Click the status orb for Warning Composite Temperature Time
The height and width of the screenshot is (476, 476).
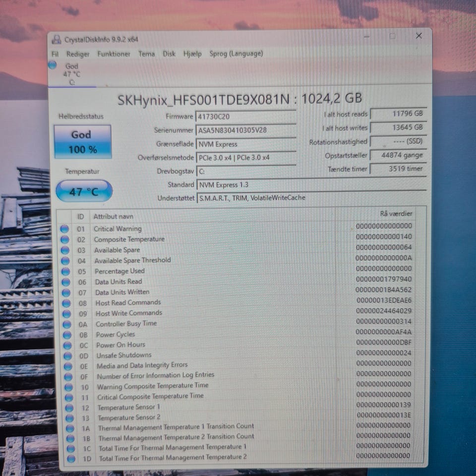(68, 387)
